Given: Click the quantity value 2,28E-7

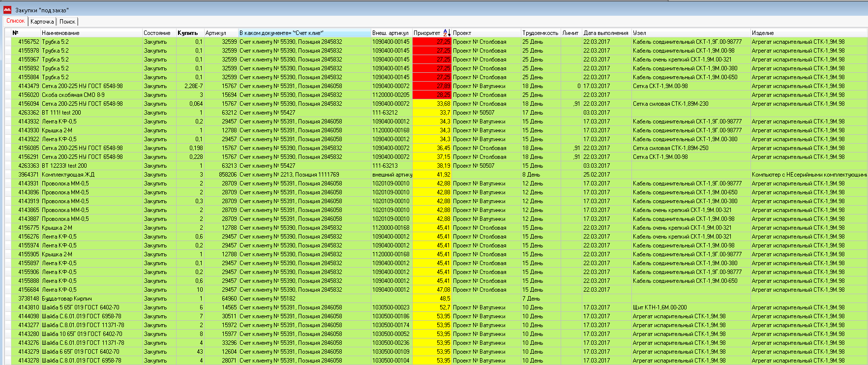Looking at the screenshot, I should (x=194, y=86).
